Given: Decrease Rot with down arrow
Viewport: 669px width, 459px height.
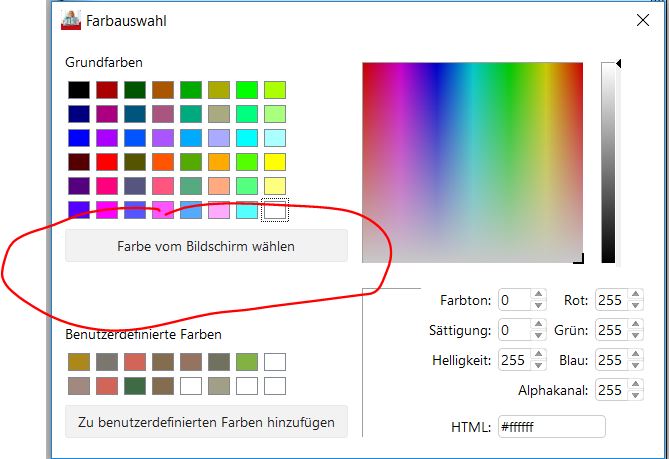Looking at the screenshot, I should click(636, 305).
